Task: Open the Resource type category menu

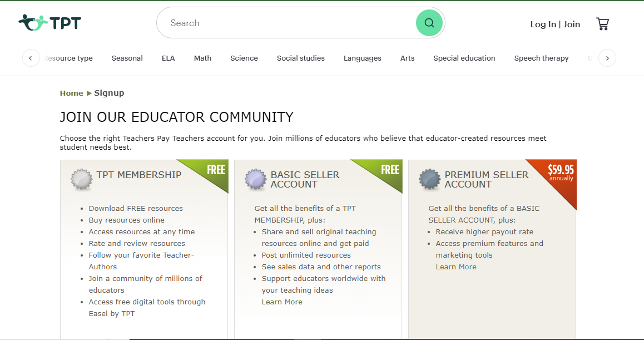Action: pyautogui.click(x=68, y=58)
